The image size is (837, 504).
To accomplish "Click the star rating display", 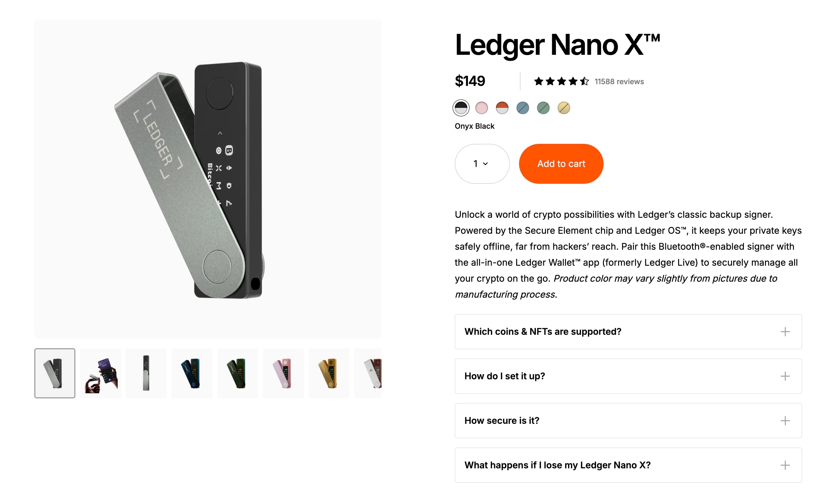I will point(560,81).
